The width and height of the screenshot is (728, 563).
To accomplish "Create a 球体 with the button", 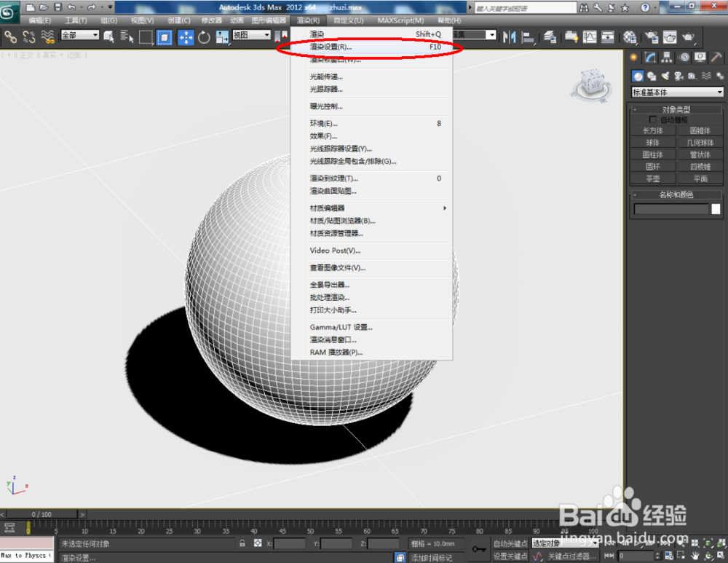I will coord(653,143).
